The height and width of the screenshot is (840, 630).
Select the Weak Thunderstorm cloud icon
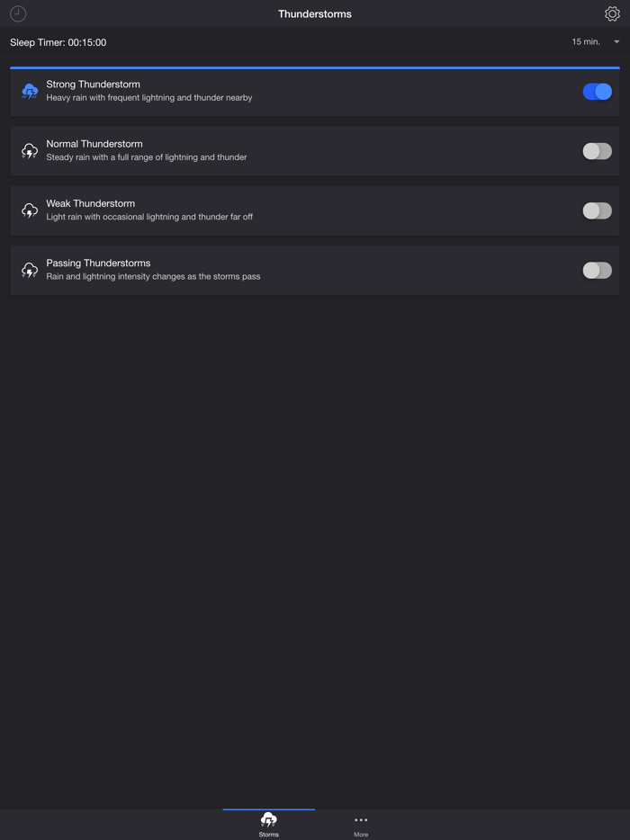click(30, 210)
